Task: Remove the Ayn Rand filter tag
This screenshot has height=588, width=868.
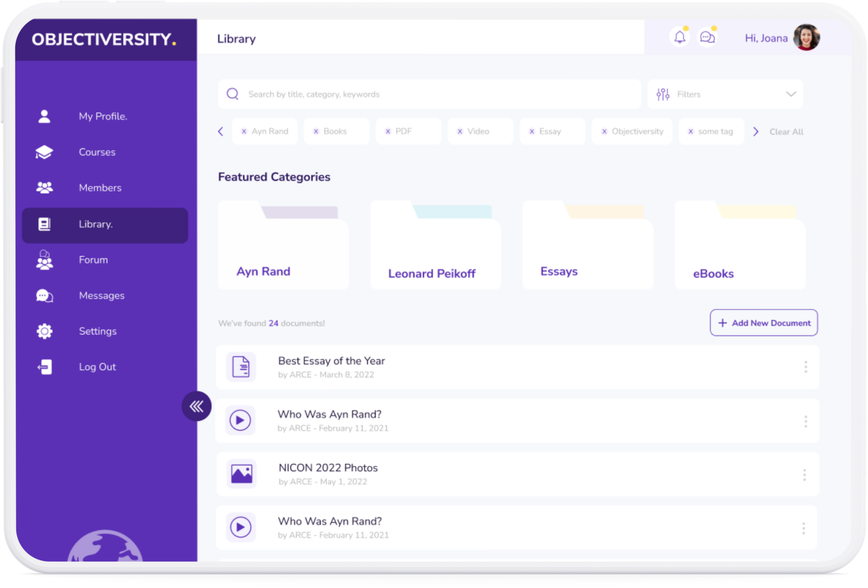Action: pos(244,131)
